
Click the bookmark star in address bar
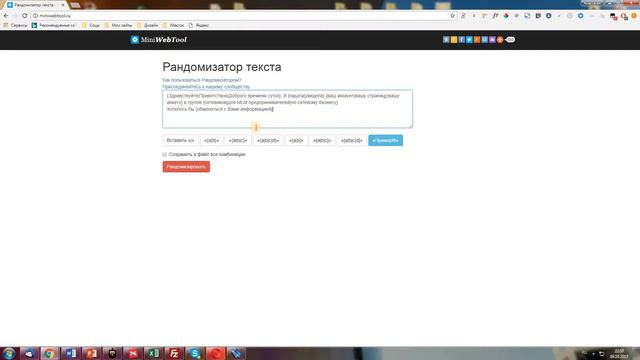point(452,16)
